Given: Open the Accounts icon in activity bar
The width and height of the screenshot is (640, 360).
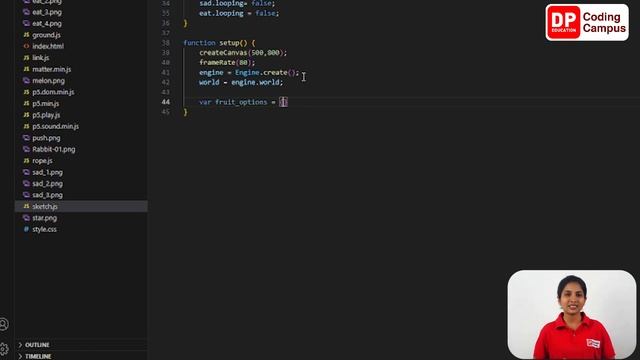Looking at the screenshot, I should click(x=4, y=324).
